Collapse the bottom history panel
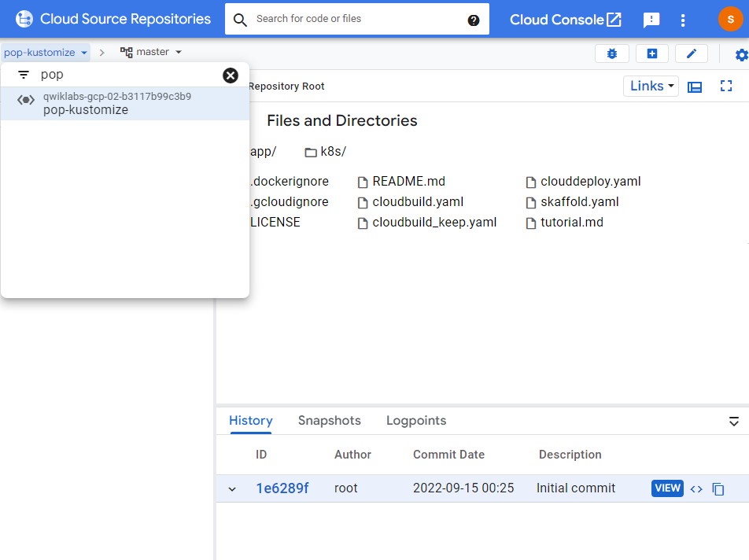 734,422
